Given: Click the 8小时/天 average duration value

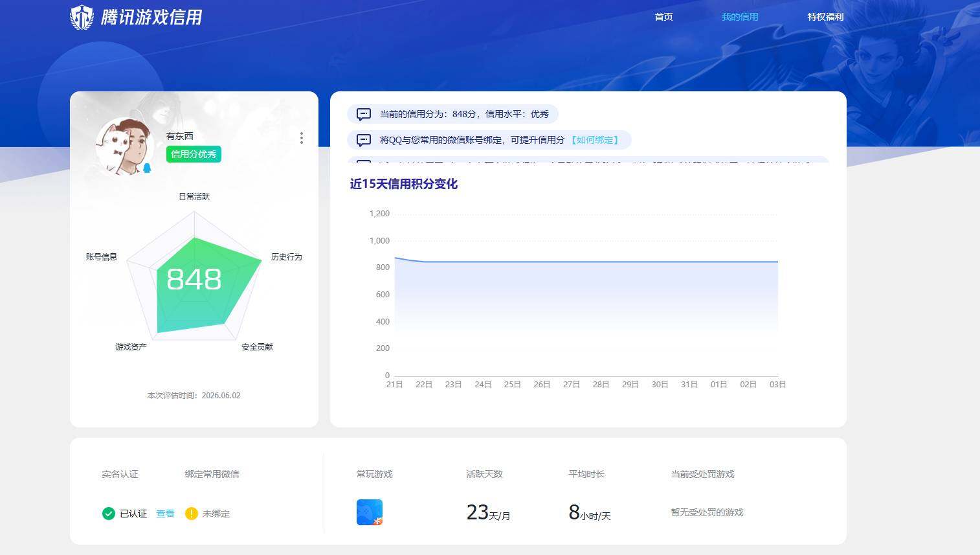Looking at the screenshot, I should click(589, 512).
